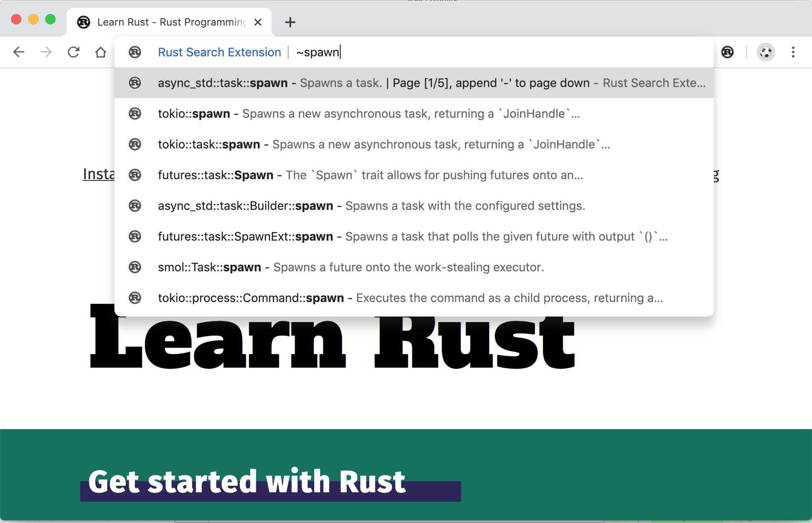
Task: Open the user profile avatar
Action: [x=766, y=52]
